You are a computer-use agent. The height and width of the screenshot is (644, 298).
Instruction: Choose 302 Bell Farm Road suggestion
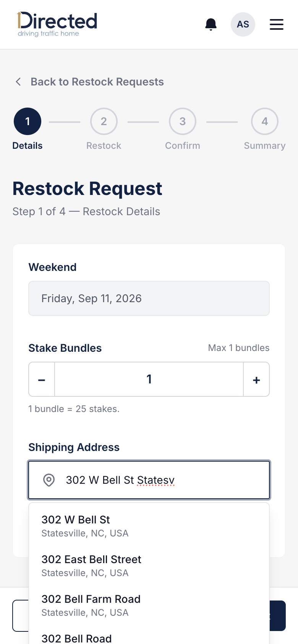149,605
